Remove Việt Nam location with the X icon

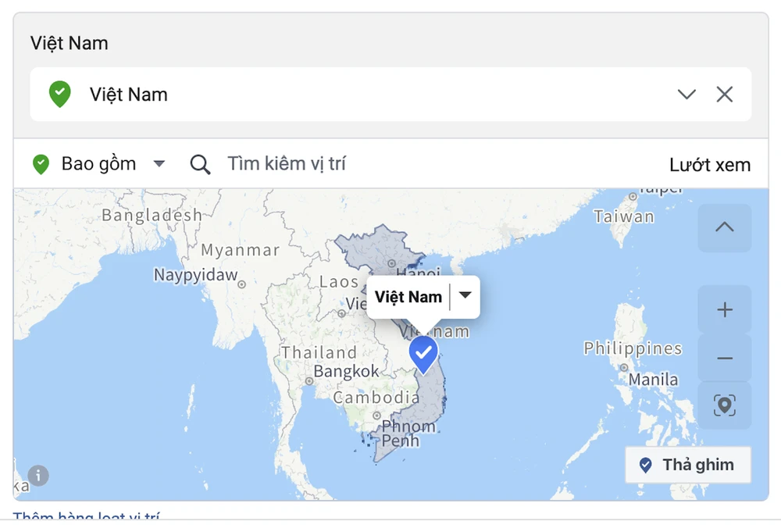click(725, 95)
